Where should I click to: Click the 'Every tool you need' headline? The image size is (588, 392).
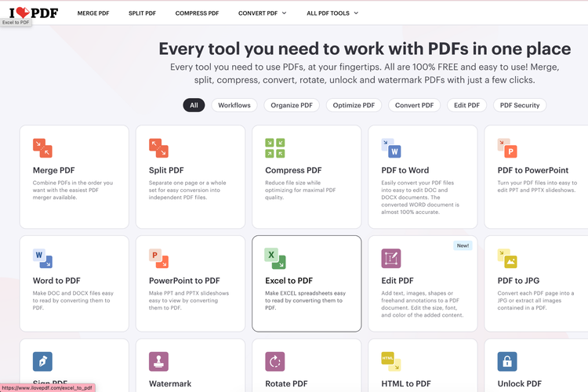coord(365,49)
